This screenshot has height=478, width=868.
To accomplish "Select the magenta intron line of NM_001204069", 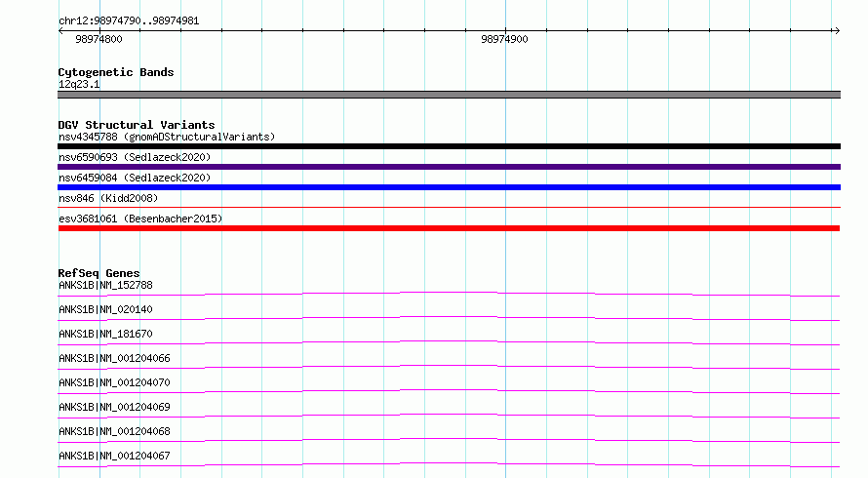I will point(449,415).
